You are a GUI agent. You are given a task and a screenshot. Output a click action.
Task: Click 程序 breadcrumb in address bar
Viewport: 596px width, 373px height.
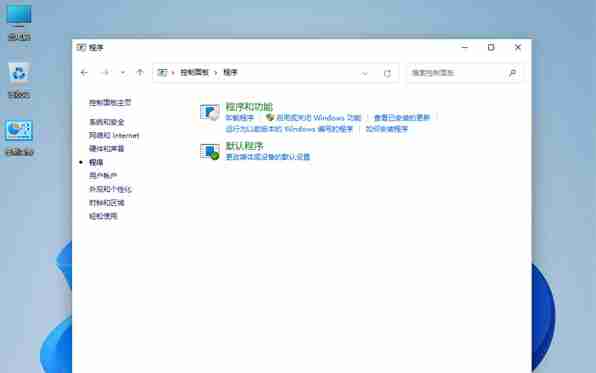click(230, 72)
